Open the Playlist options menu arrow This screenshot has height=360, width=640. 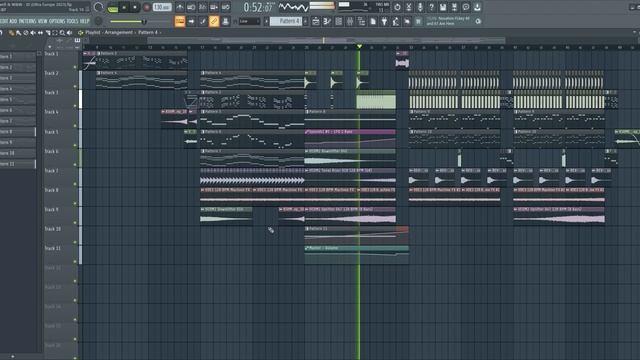point(80,32)
